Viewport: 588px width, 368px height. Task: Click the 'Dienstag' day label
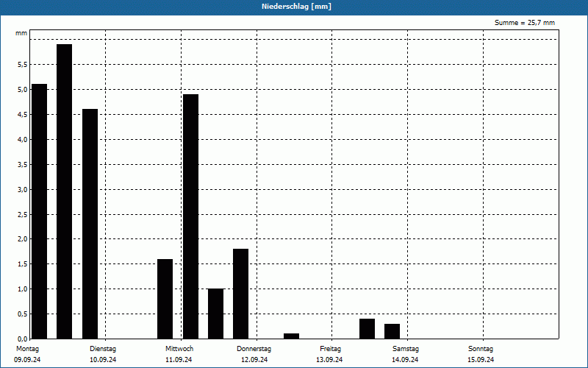coord(103,349)
